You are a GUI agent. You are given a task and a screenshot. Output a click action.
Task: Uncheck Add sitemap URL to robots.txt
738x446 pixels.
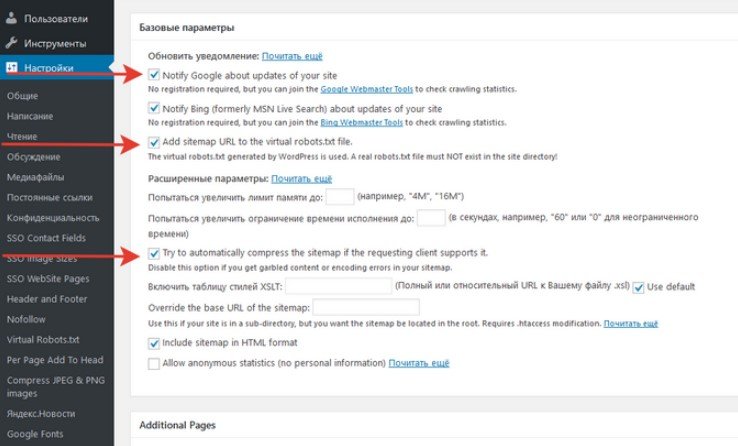pos(154,143)
